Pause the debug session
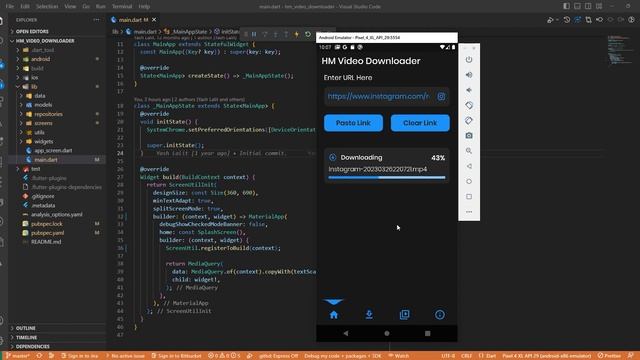Image resolution: width=640 pixels, height=360 pixels. (x=254, y=34)
